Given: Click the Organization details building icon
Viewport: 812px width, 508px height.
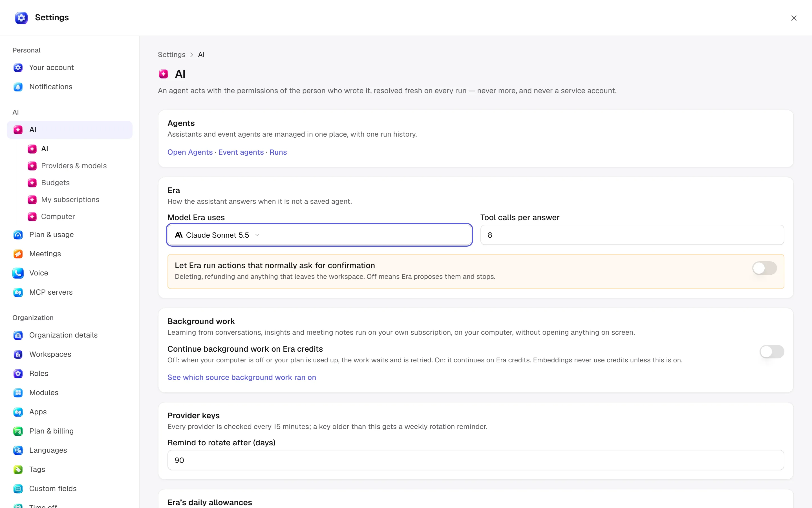Looking at the screenshot, I should tap(18, 335).
